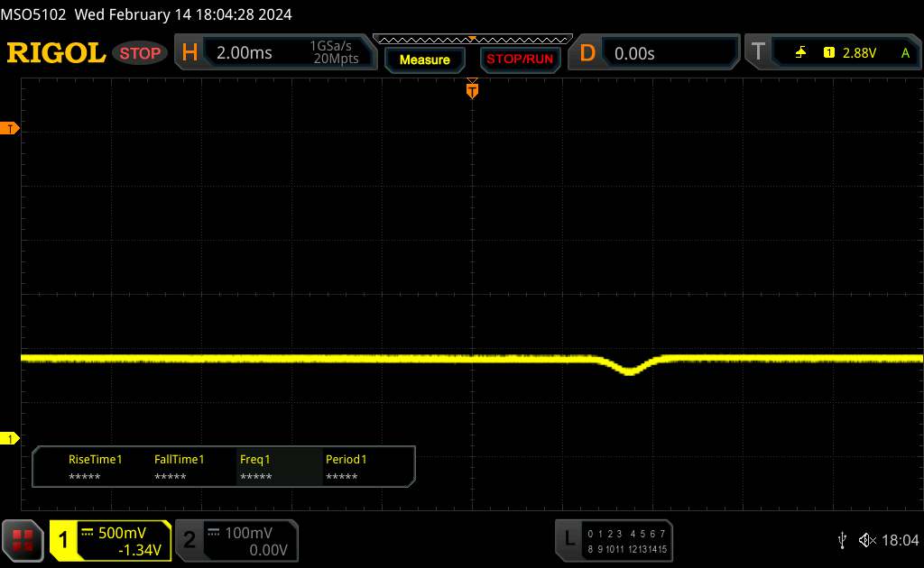Click the orange H horizontal icon
The image size is (924, 568).
(189, 53)
